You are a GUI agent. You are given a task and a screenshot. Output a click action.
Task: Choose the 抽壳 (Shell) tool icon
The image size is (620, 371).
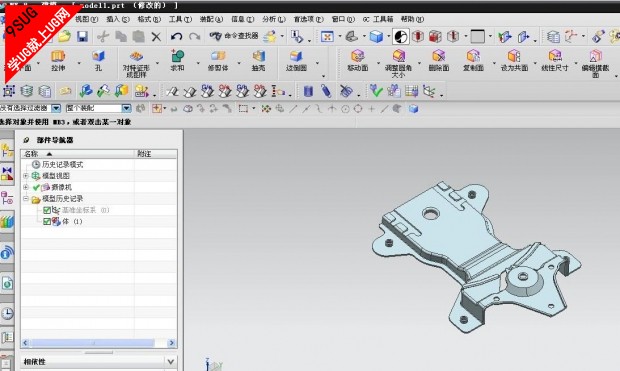point(259,57)
